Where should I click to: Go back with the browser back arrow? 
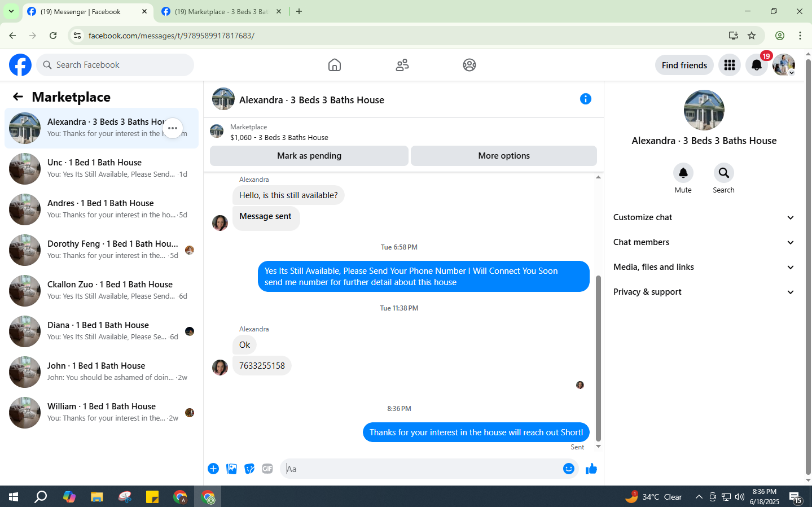click(x=12, y=36)
